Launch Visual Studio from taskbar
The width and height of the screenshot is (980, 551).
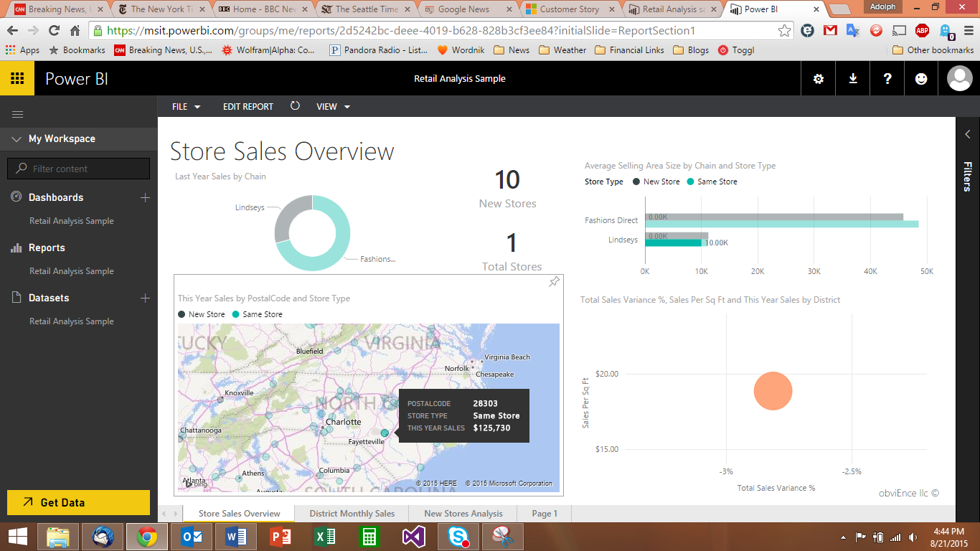pos(414,537)
